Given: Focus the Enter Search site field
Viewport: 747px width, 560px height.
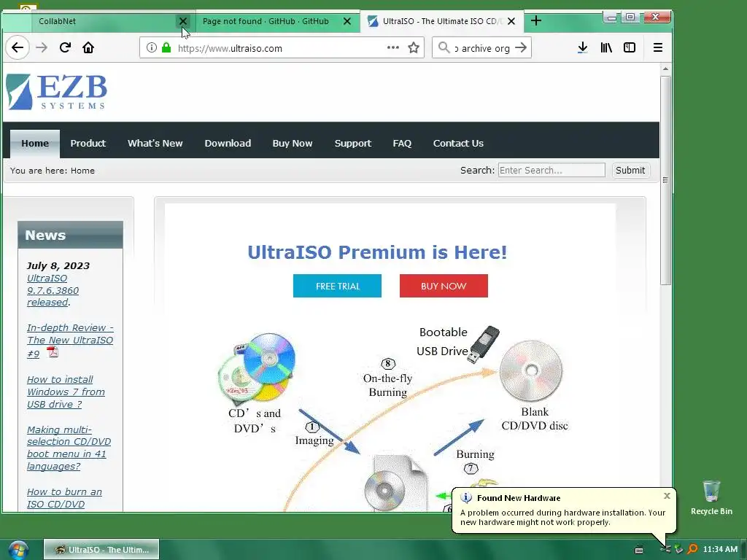Looking at the screenshot, I should click(551, 171).
